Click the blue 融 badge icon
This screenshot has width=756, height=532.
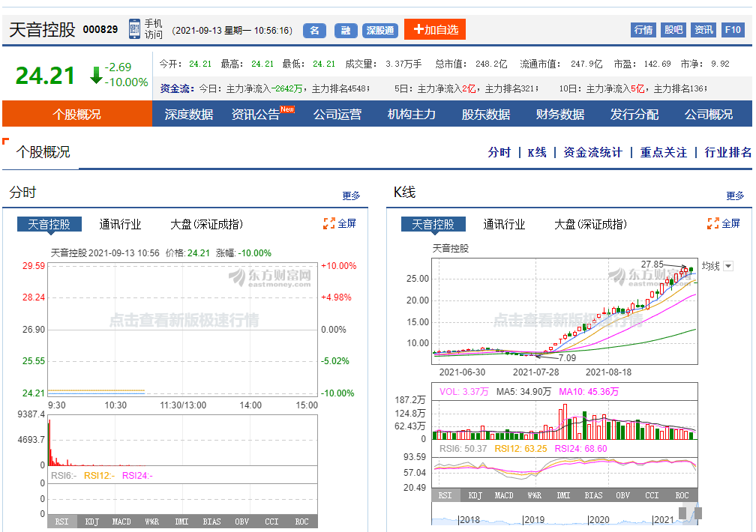pos(346,31)
